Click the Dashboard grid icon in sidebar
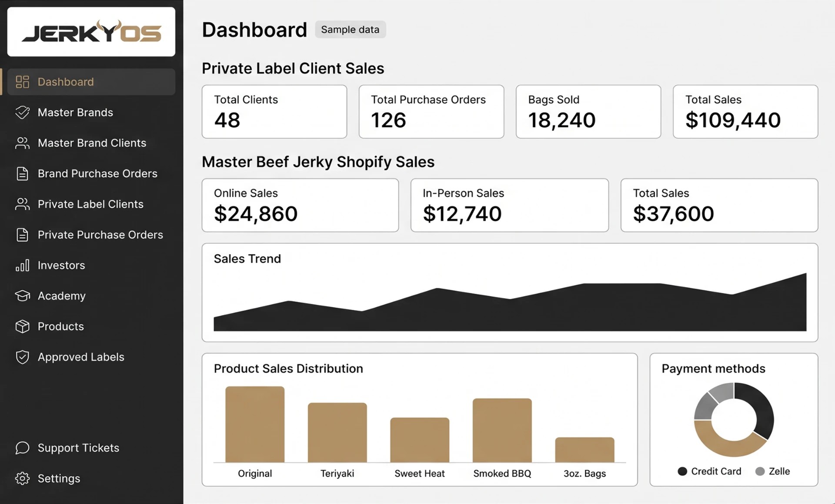The image size is (835, 504). 22,82
